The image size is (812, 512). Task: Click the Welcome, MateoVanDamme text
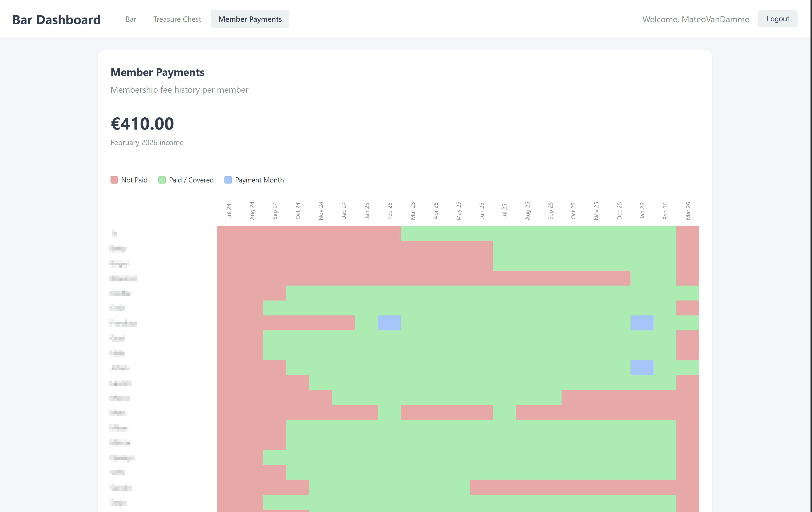click(696, 19)
